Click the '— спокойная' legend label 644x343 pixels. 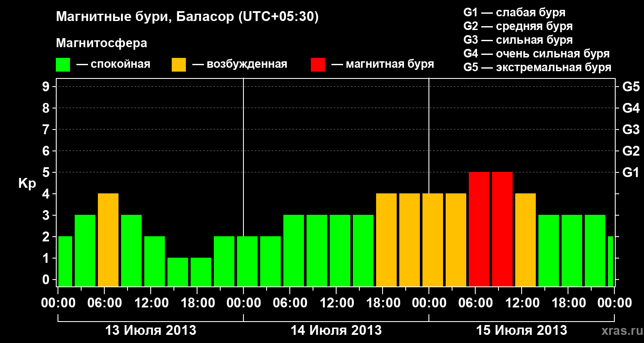click(113, 64)
